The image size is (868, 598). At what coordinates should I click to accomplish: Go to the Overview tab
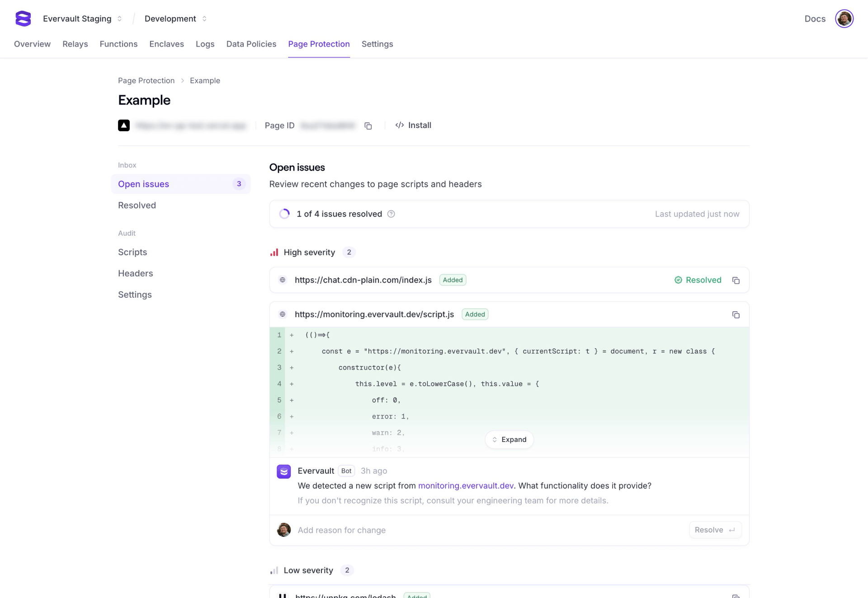click(32, 44)
